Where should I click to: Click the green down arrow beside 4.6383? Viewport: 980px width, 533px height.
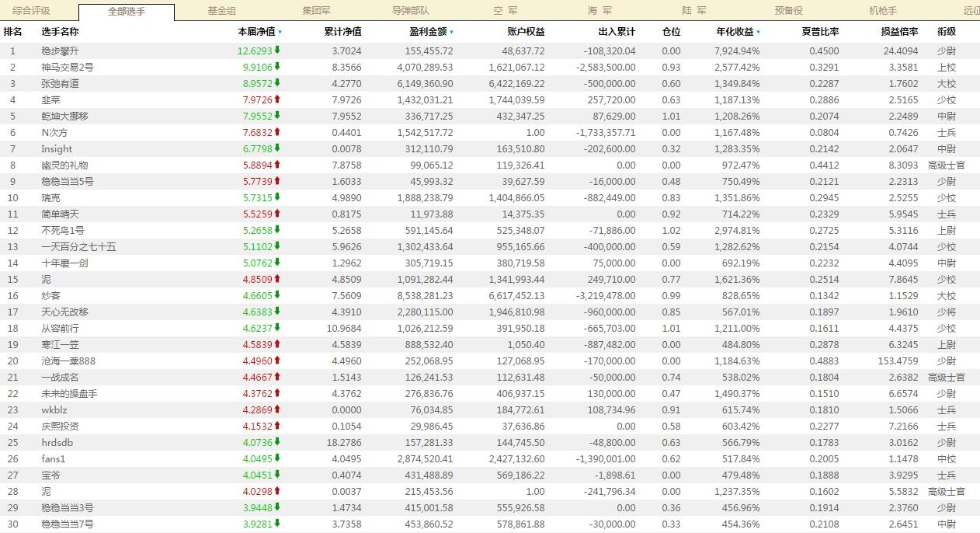(x=277, y=312)
